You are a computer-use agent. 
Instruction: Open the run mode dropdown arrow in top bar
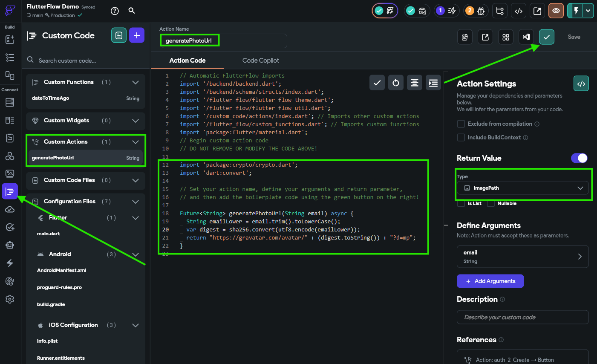coord(588,11)
